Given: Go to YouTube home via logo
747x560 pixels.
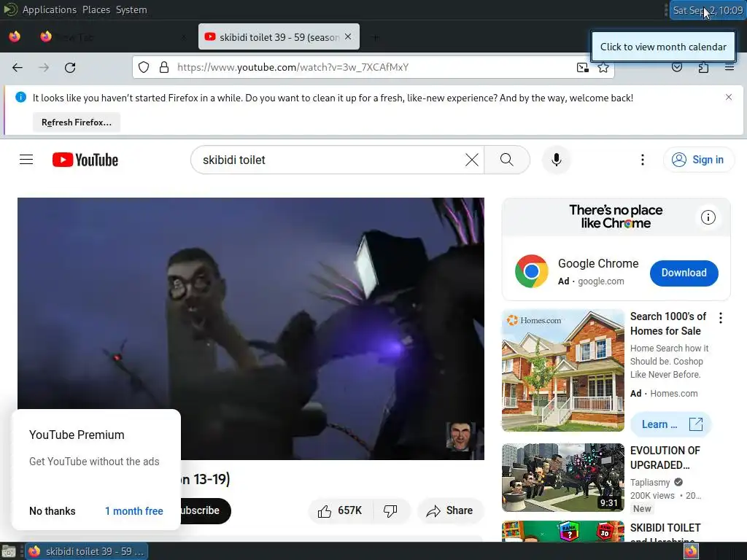Looking at the screenshot, I should pyautogui.click(x=85, y=160).
